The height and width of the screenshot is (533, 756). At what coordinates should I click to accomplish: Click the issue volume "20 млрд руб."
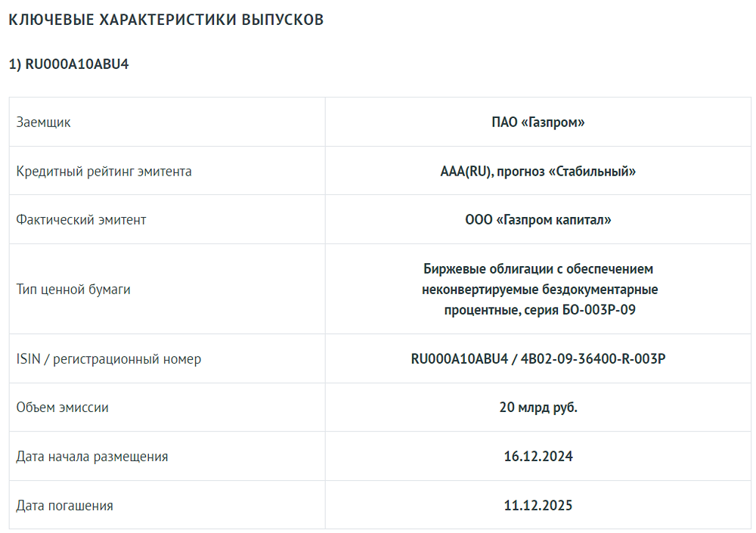[538, 407]
